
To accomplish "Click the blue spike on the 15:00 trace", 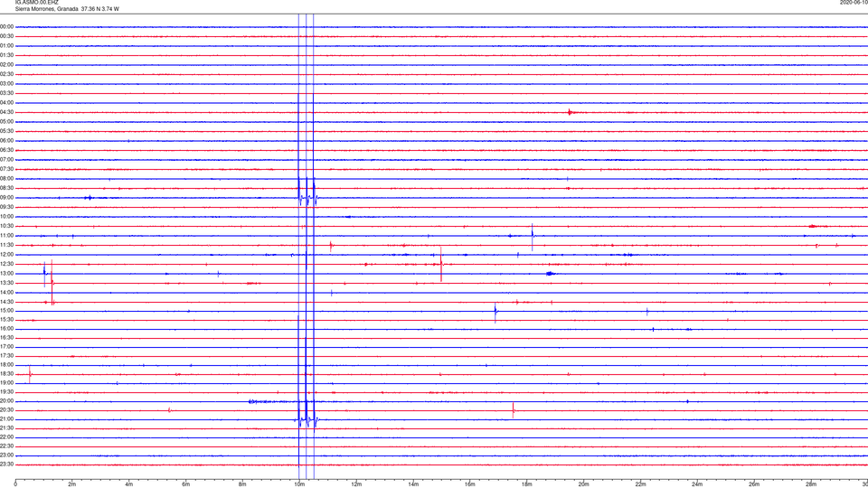I will pyautogui.click(x=495, y=312).
